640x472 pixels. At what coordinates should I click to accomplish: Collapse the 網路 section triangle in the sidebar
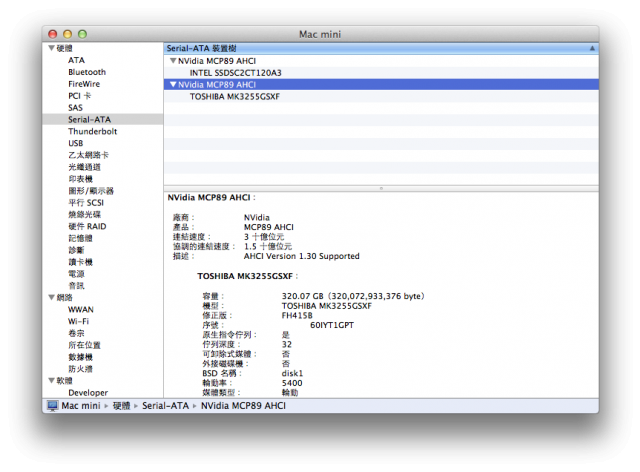[51, 297]
